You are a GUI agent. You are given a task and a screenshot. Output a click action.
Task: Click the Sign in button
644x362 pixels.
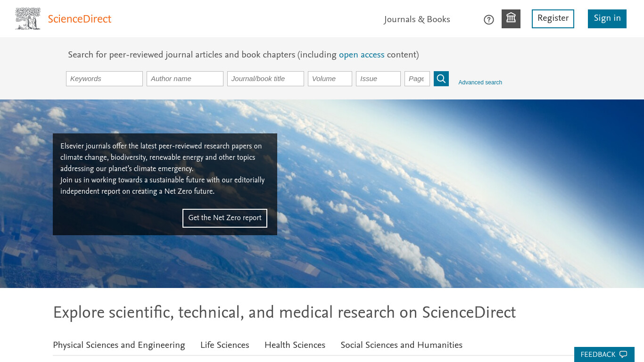[x=607, y=19]
